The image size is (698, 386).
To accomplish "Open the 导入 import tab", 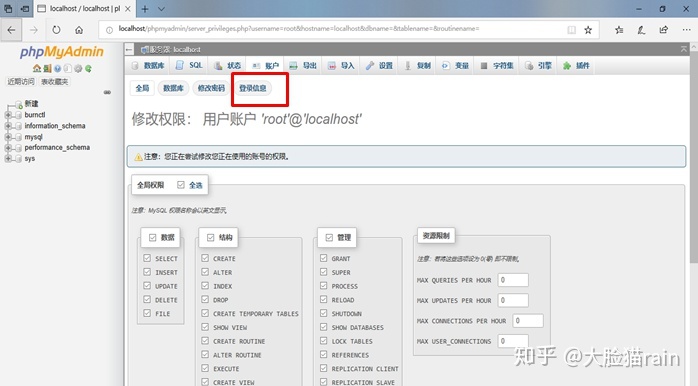I will coord(341,65).
